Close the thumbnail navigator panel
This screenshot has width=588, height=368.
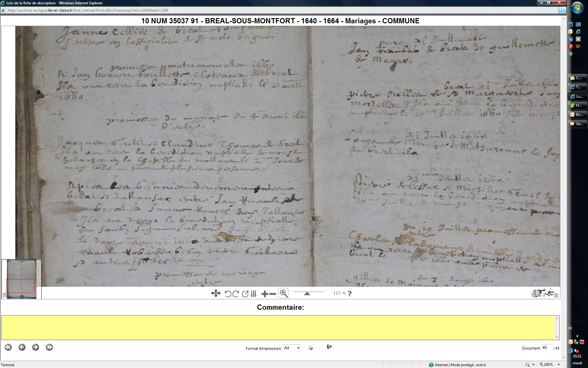[x=5, y=295]
